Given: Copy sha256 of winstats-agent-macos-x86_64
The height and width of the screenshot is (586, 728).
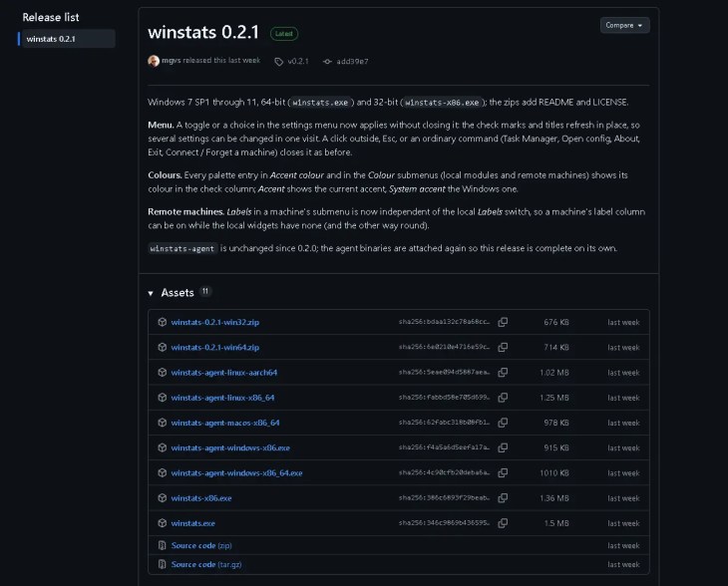Looking at the screenshot, I should (503, 423).
